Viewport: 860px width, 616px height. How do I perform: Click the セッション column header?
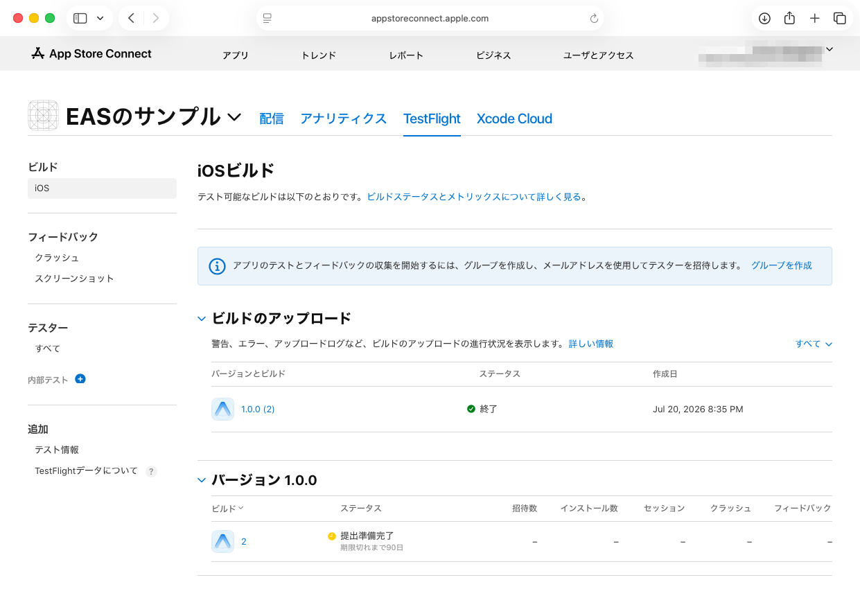click(664, 508)
